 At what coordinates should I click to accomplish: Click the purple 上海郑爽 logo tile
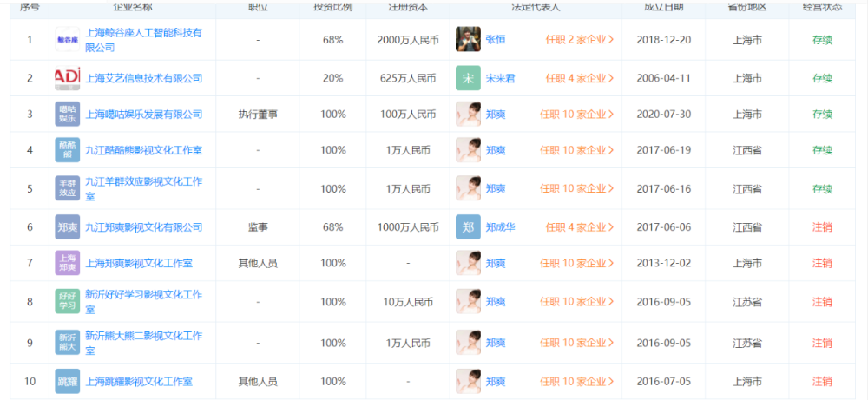tap(68, 263)
